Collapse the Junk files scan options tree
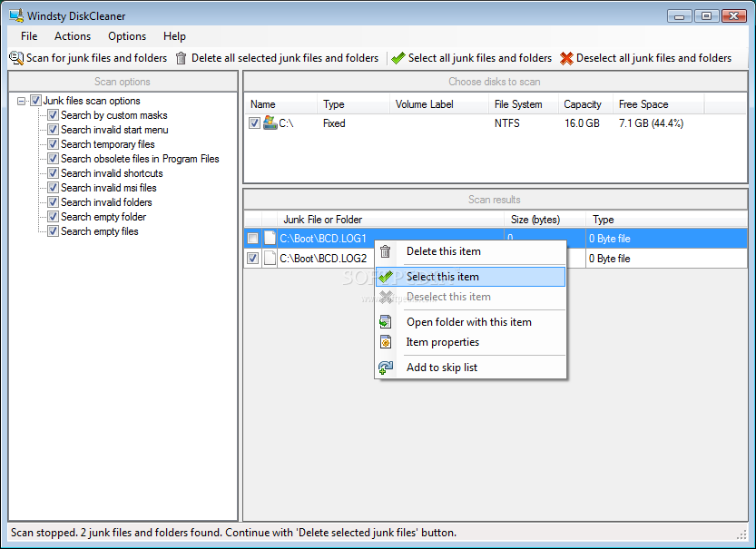This screenshot has height=549, width=756. tap(21, 101)
